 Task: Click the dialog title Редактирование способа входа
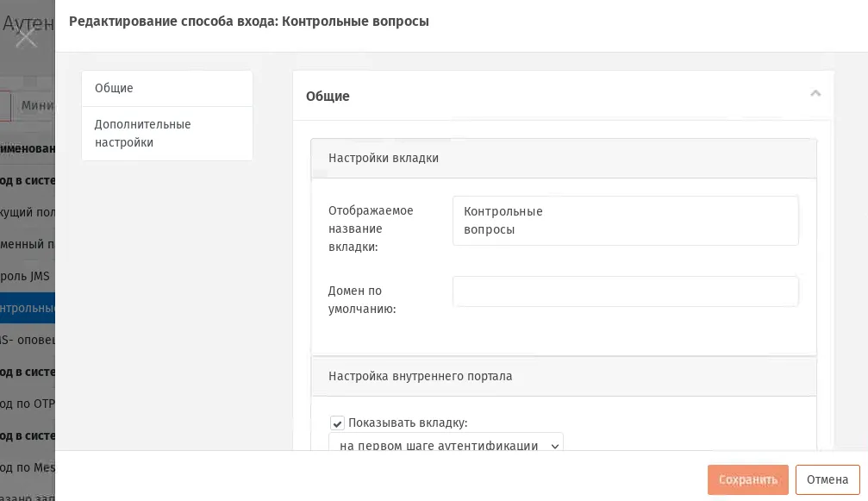pos(248,22)
